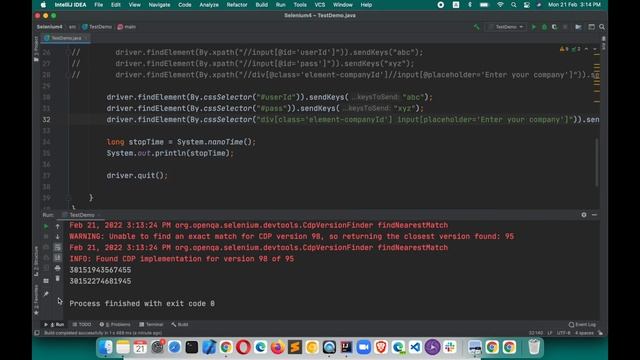Select the main method breadcrumb
The height and width of the screenshot is (360, 640).
pyautogui.click(x=127, y=27)
